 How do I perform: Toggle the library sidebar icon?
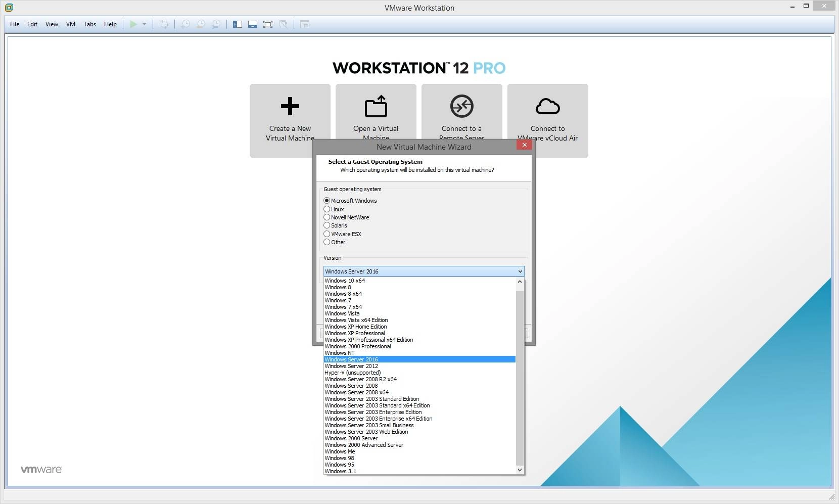(238, 24)
